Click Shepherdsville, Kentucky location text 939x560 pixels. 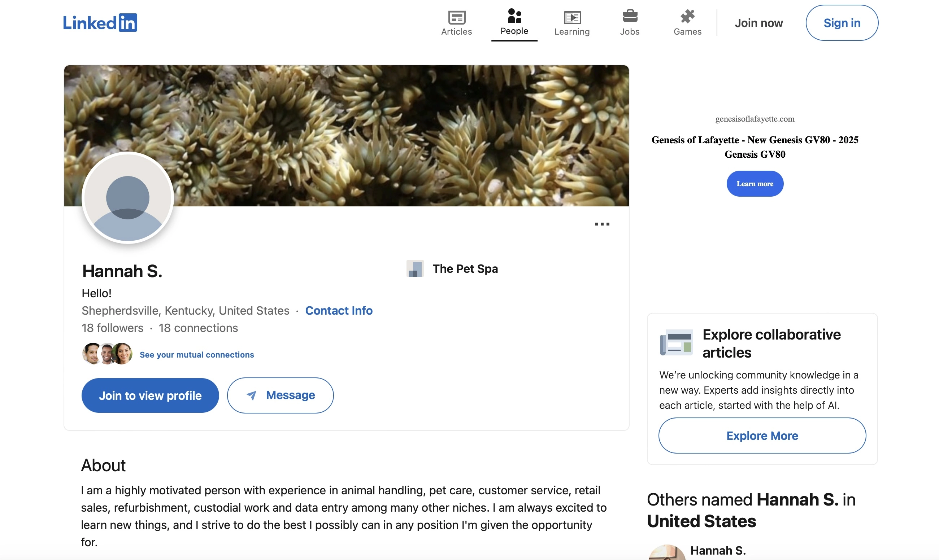[x=186, y=311]
